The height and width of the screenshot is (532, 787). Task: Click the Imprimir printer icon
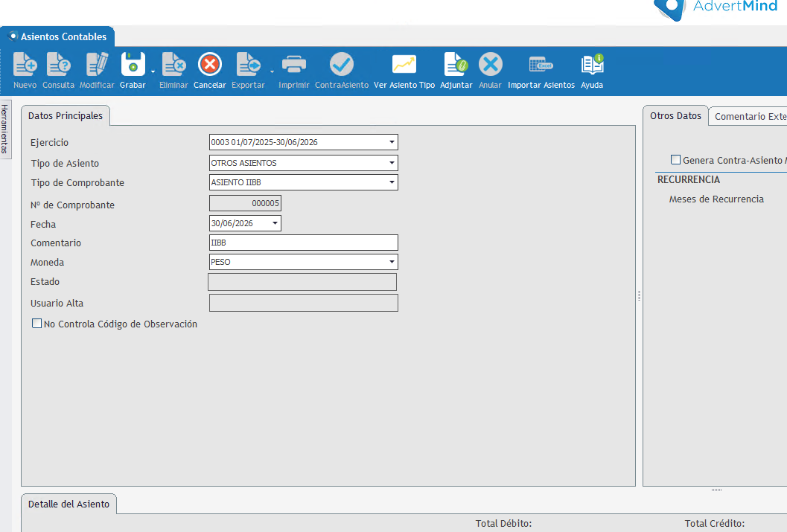(293, 65)
